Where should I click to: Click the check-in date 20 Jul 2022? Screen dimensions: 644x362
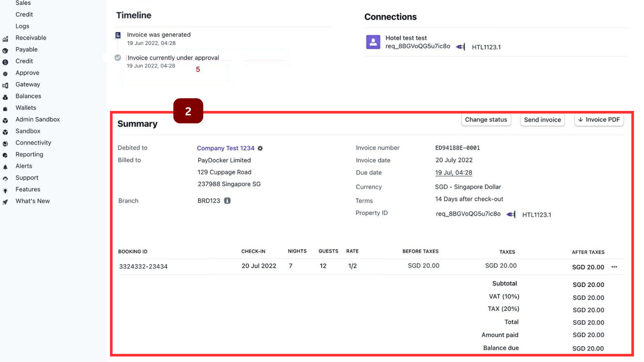pos(259,266)
